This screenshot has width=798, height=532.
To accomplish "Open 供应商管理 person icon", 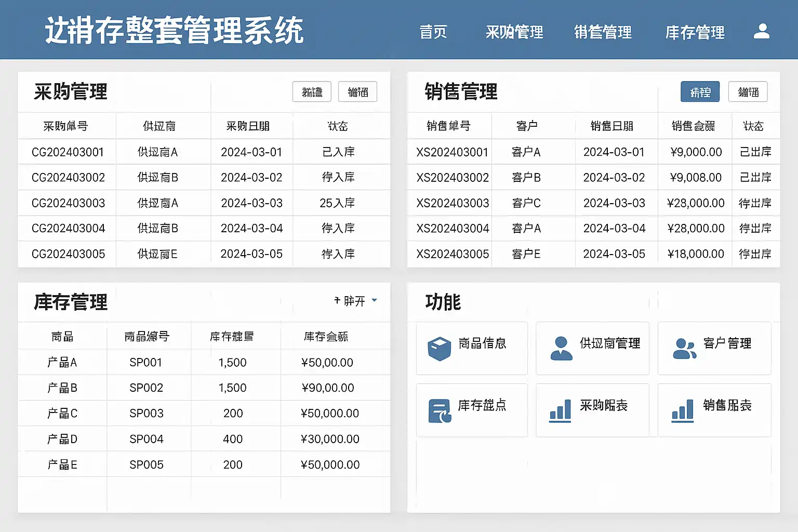I will tap(561, 349).
